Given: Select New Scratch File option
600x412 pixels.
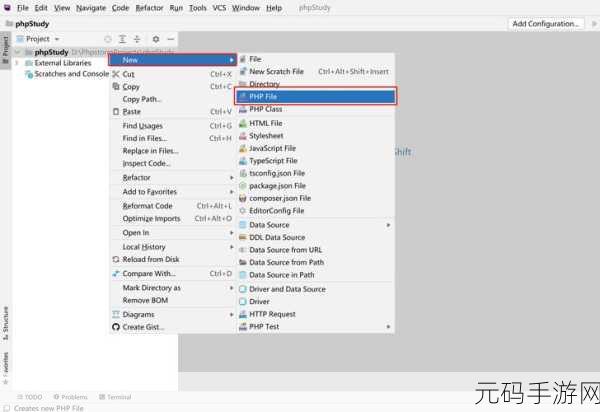Looking at the screenshot, I should point(316,72).
